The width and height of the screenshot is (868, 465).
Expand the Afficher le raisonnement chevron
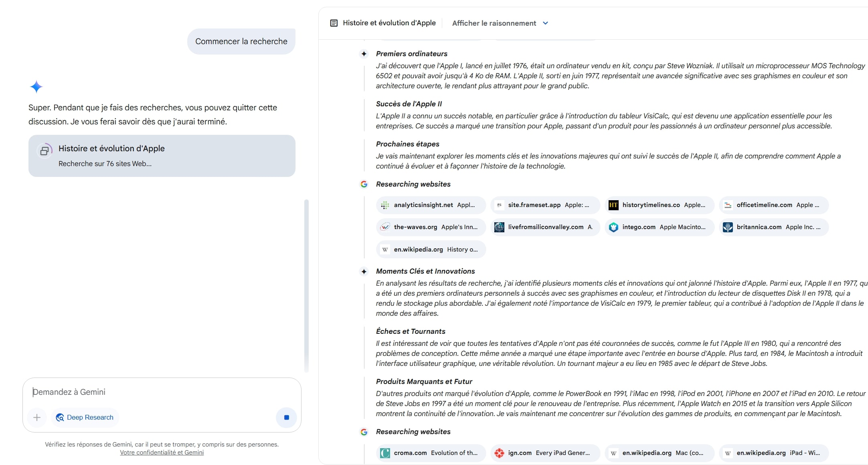[545, 23]
